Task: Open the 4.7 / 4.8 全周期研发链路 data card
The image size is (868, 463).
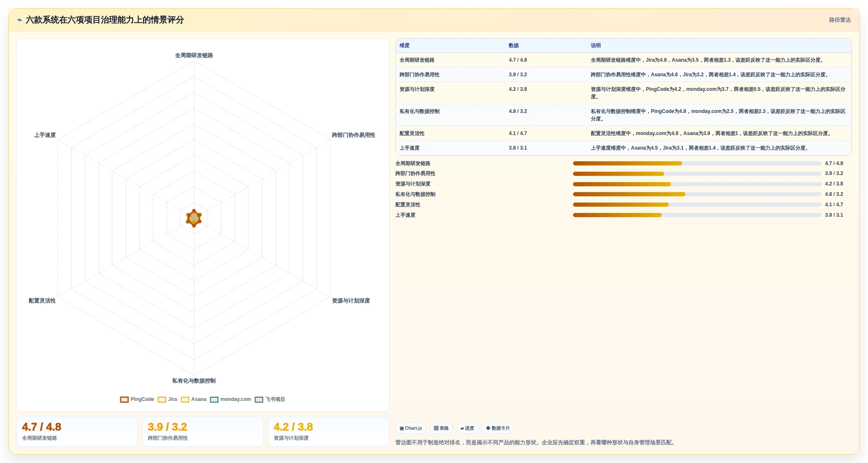Action: click(x=77, y=431)
